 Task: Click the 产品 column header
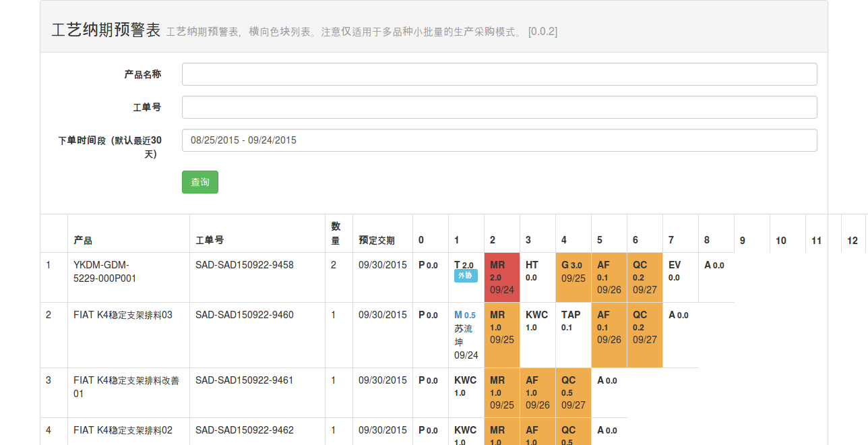(x=83, y=241)
